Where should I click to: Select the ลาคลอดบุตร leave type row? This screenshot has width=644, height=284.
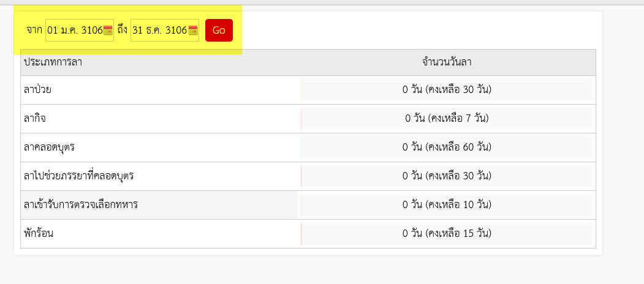pyautogui.click(x=308, y=148)
